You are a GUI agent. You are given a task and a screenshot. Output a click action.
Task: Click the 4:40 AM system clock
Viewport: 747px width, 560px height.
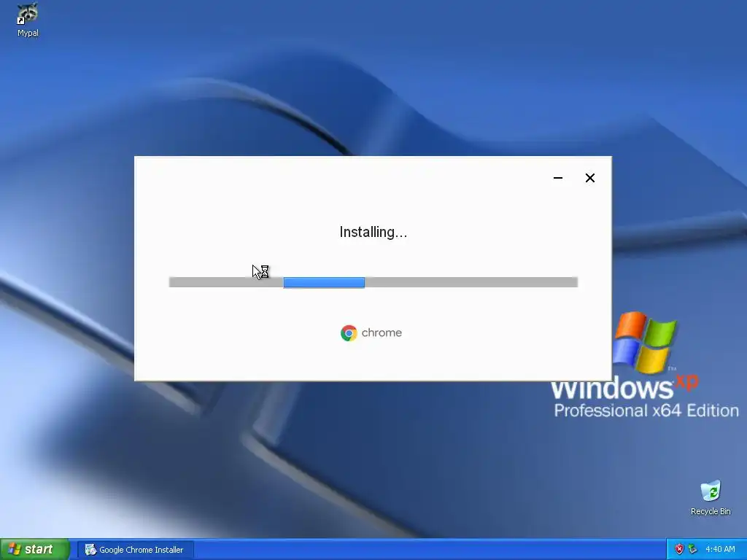click(720, 550)
